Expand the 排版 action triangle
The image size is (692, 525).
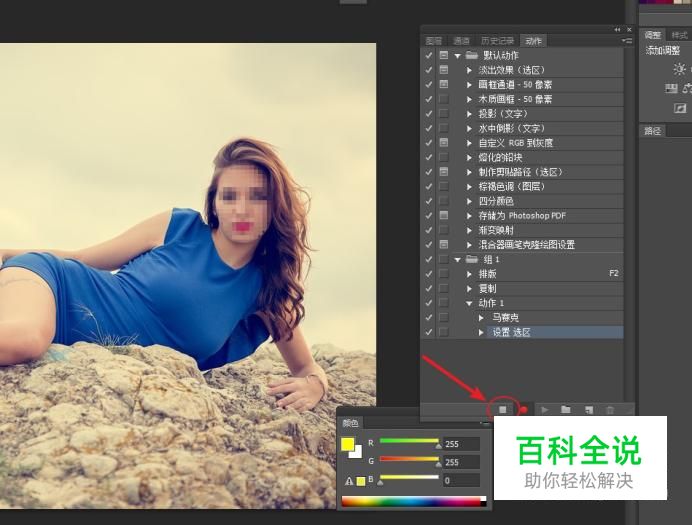point(470,274)
